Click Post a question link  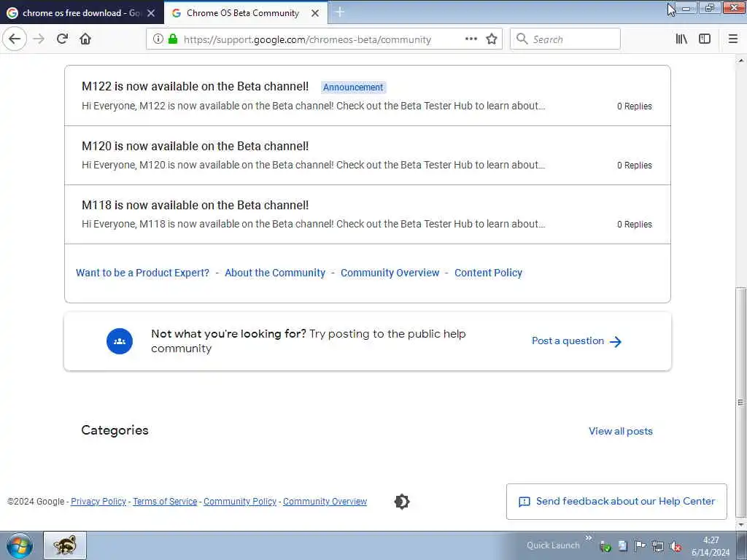pyautogui.click(x=576, y=341)
